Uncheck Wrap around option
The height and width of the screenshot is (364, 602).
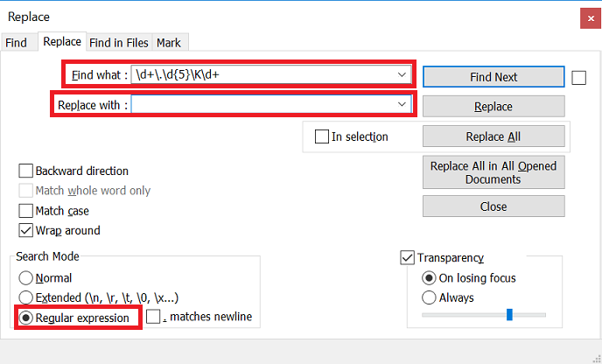25,230
